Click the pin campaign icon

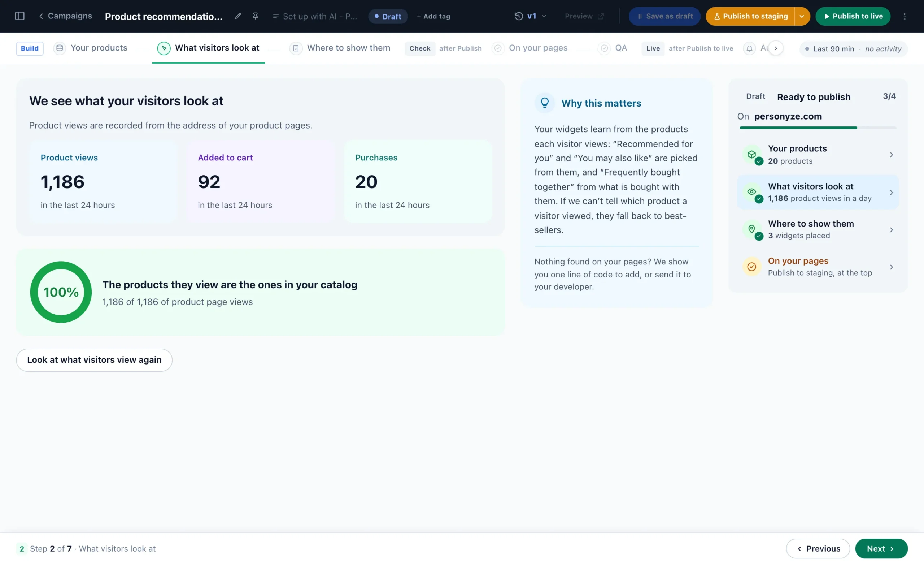256,16
